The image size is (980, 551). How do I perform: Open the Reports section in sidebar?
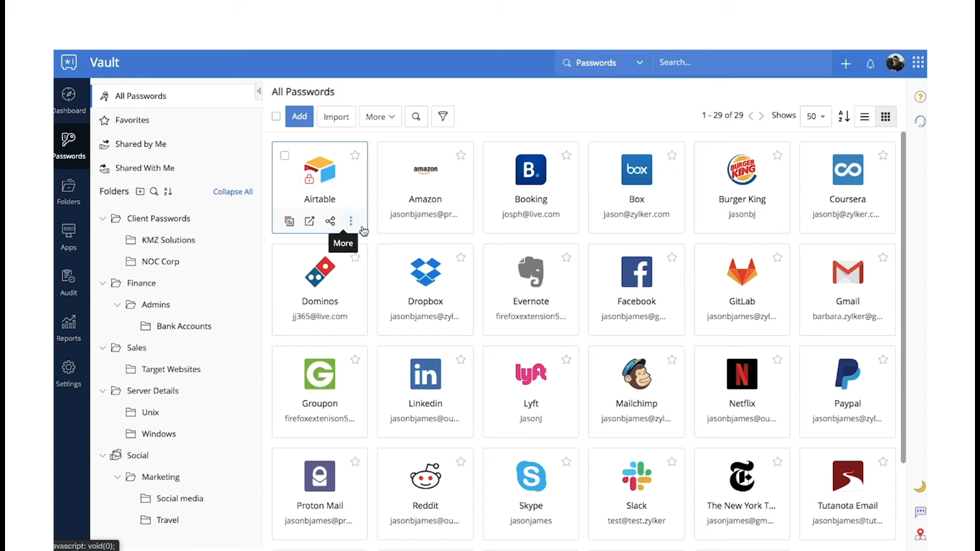click(69, 328)
